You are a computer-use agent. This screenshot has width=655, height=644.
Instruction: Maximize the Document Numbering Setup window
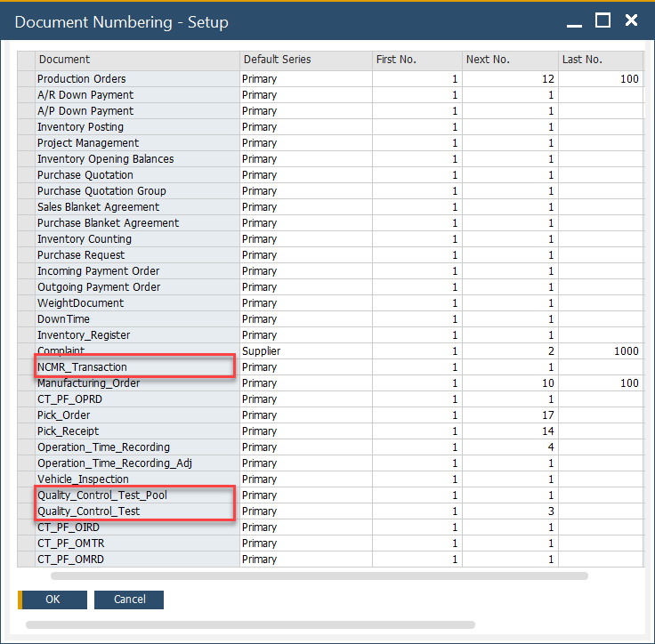(602, 20)
